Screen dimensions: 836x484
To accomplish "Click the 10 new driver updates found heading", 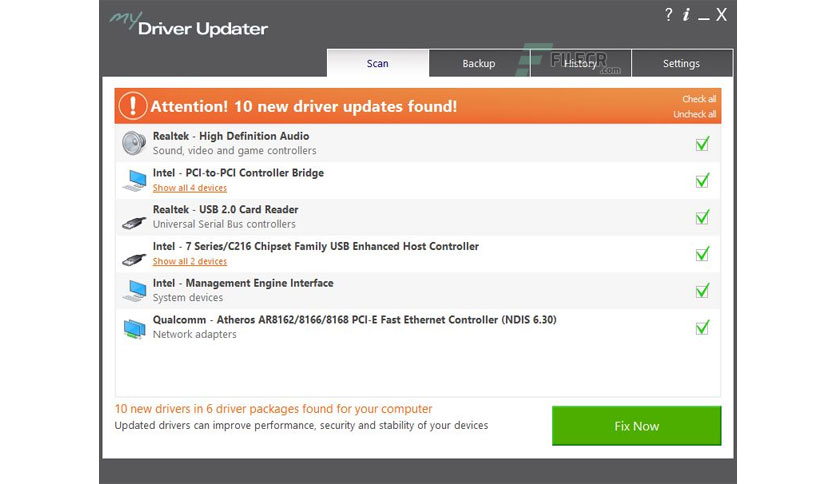I will (304, 106).
